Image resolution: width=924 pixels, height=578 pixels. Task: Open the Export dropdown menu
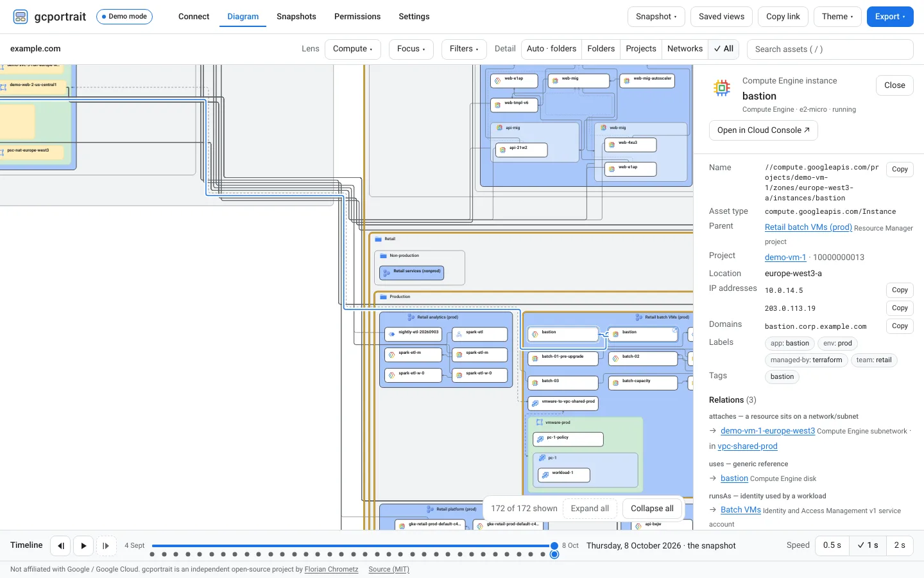(890, 17)
